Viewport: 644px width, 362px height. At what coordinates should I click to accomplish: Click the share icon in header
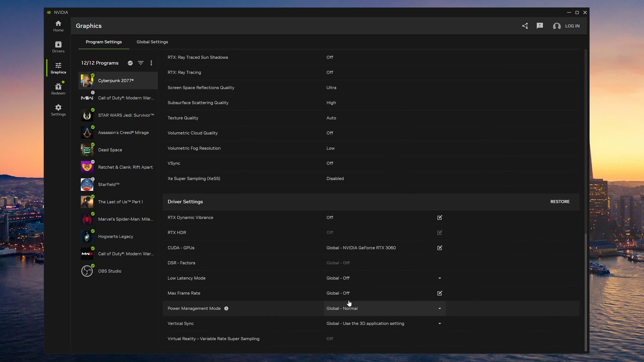[x=525, y=26]
